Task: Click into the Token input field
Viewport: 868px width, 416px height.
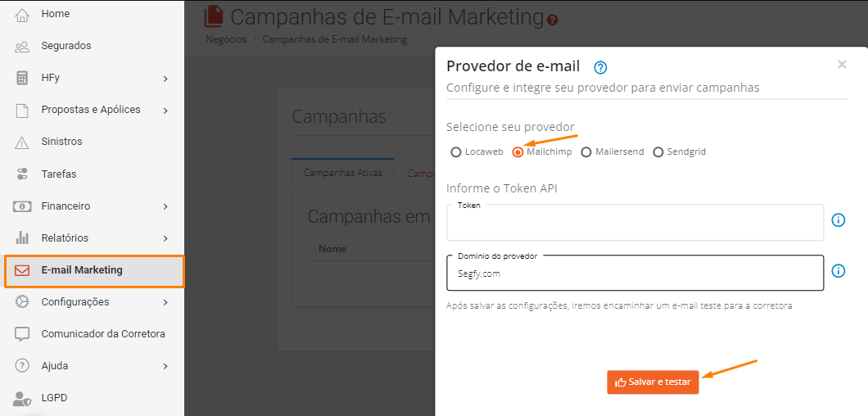Action: (635, 223)
